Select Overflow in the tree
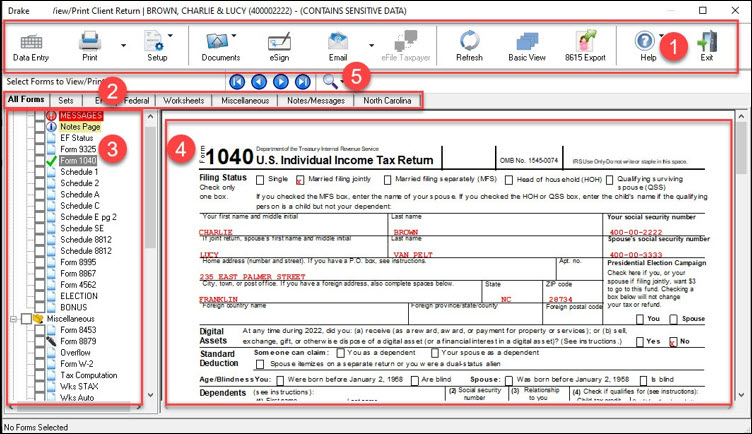This screenshot has height=434, width=752. (x=75, y=352)
